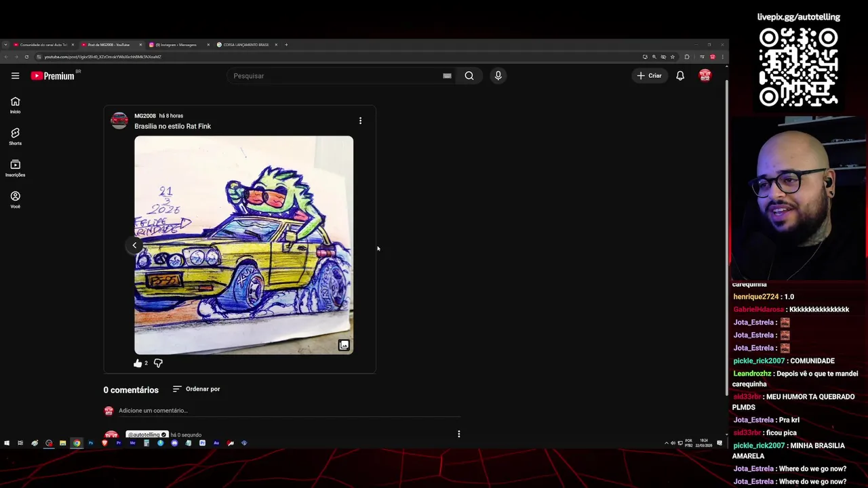Click the taskbar volume icon
The width and height of the screenshot is (868, 488).
(x=673, y=443)
